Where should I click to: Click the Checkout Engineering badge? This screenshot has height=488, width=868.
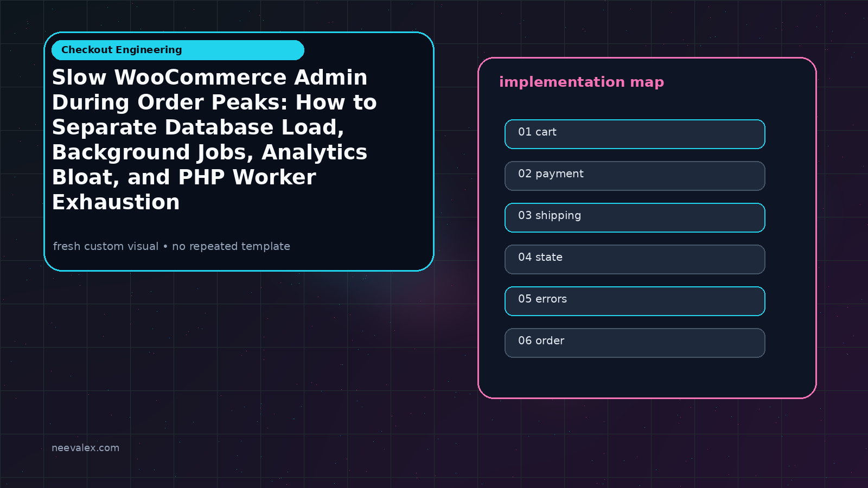[178, 50]
